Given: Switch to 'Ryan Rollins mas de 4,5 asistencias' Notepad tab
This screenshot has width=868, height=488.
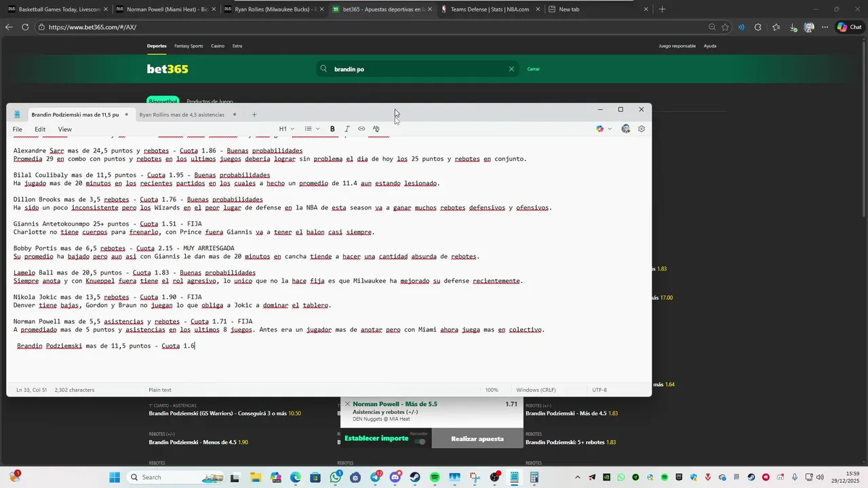Looking at the screenshot, I should click(x=182, y=115).
